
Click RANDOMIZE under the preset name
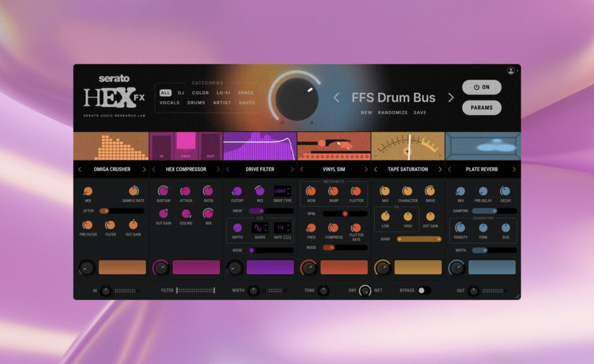(x=393, y=112)
